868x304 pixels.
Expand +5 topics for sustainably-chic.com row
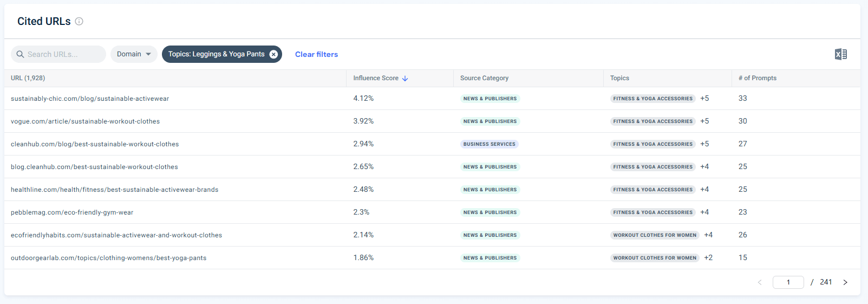click(x=704, y=99)
